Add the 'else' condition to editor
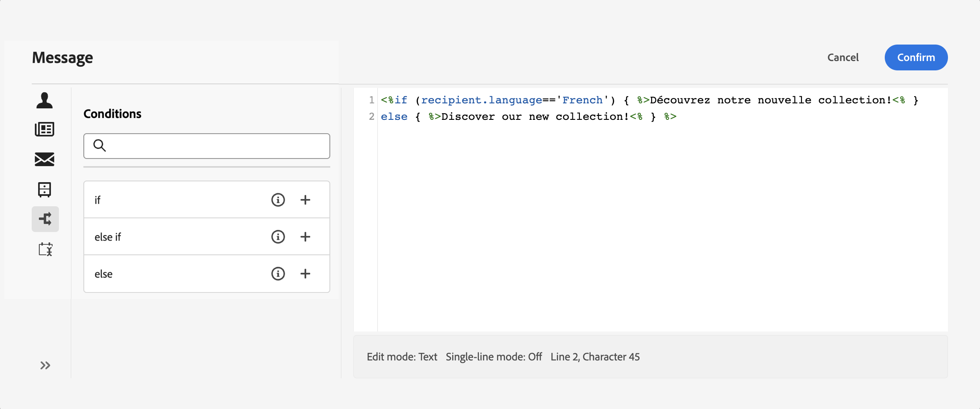The width and height of the screenshot is (980, 409). 305,274
